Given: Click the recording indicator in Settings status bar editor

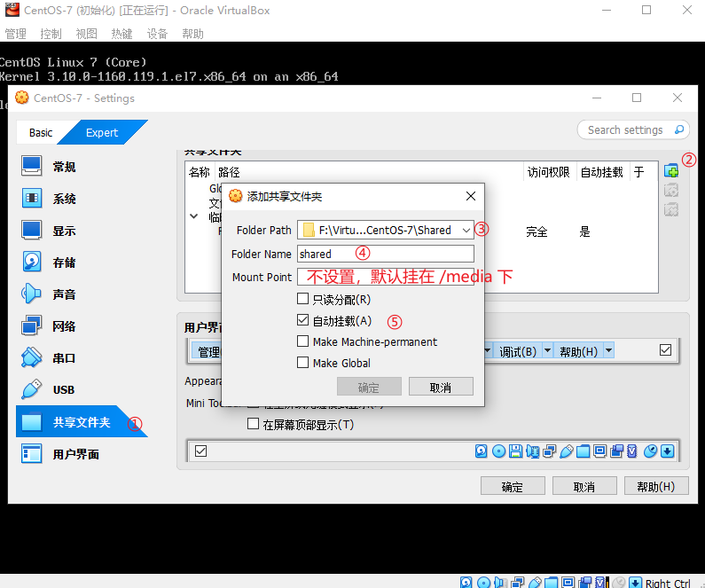Looking at the screenshot, I should coord(617,451).
